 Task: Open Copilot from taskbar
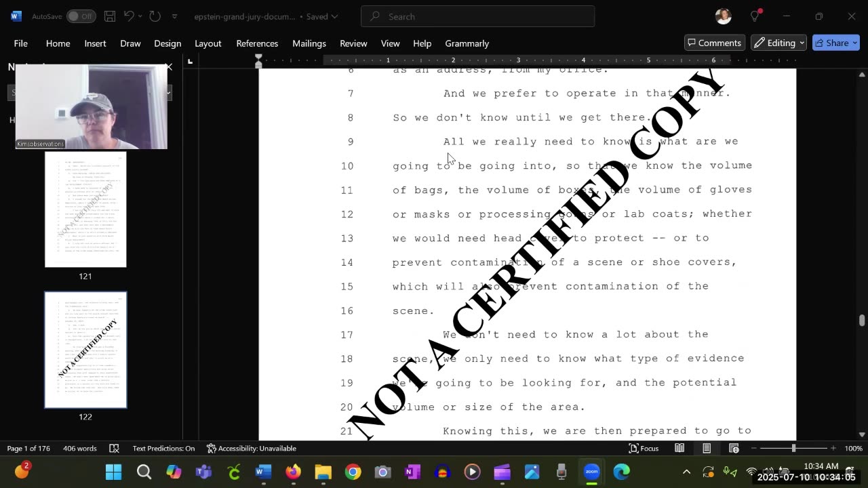click(x=174, y=472)
